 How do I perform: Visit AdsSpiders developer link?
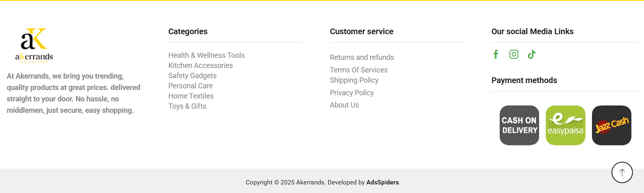tap(383, 182)
